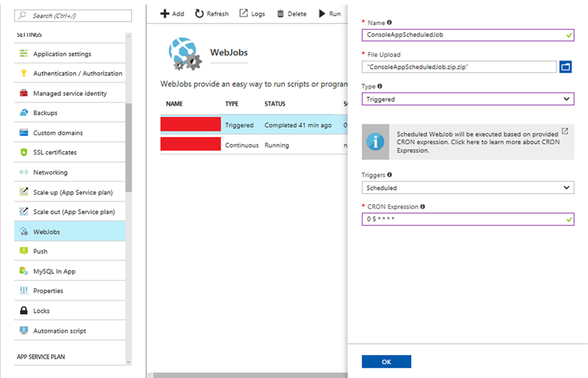Click the Add toolbar plus icon
The height and width of the screenshot is (378, 588).
point(165,14)
